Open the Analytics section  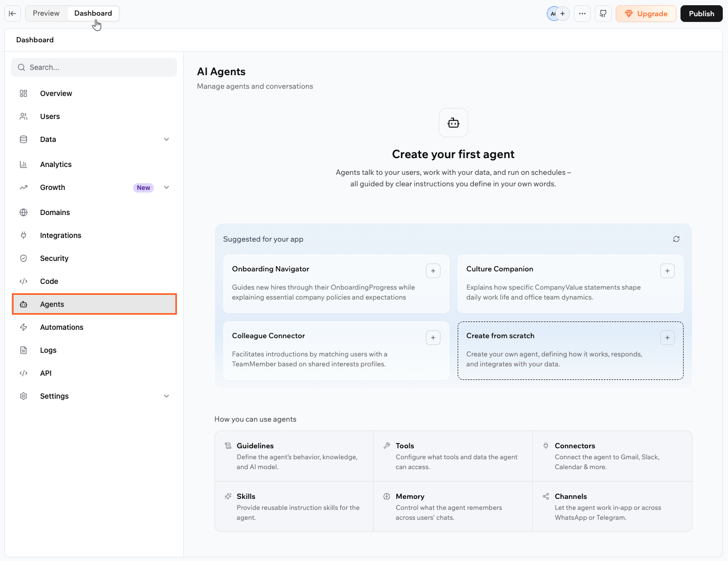[94, 164]
